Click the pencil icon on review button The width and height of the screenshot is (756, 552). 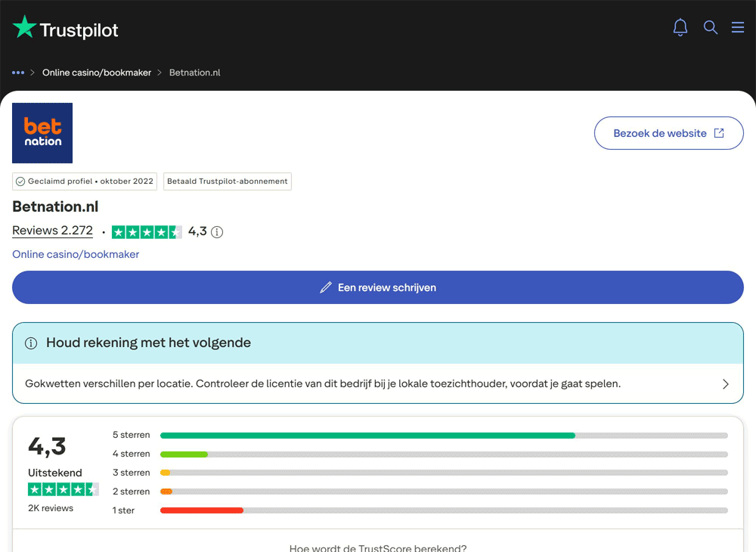tap(326, 288)
